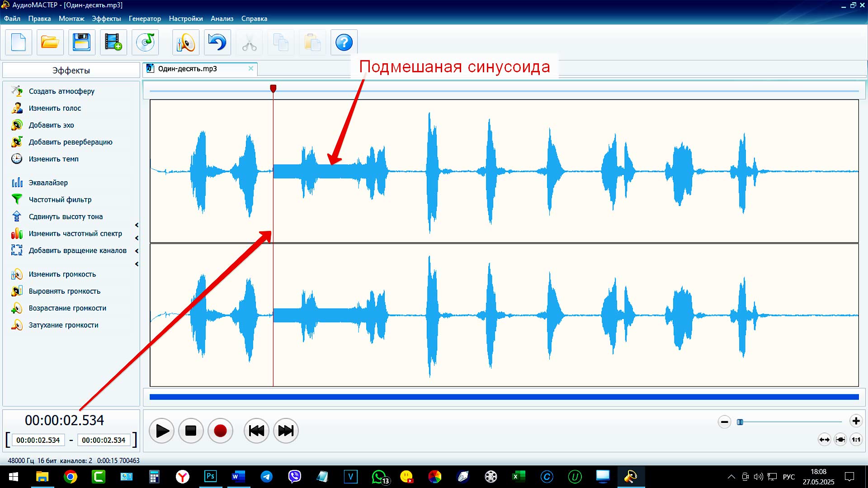Image resolution: width=868 pixels, height=488 pixels.
Task: Click the extract audio from video icon
Action: 113,42
